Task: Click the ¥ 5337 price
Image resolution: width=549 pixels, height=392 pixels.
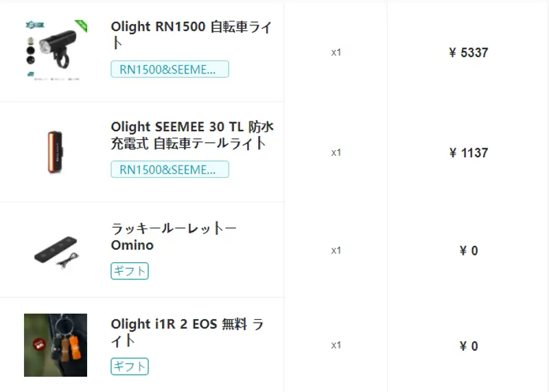Action: point(469,53)
